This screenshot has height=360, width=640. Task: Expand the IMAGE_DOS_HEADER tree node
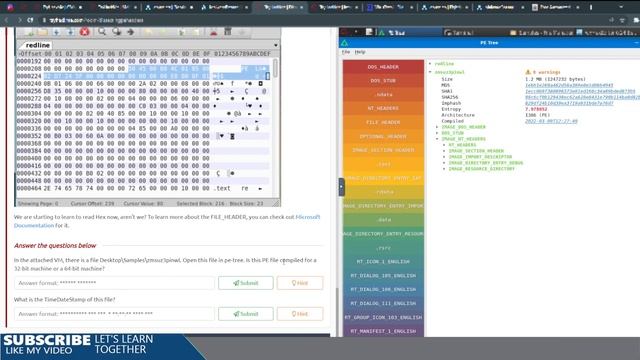tap(437, 127)
